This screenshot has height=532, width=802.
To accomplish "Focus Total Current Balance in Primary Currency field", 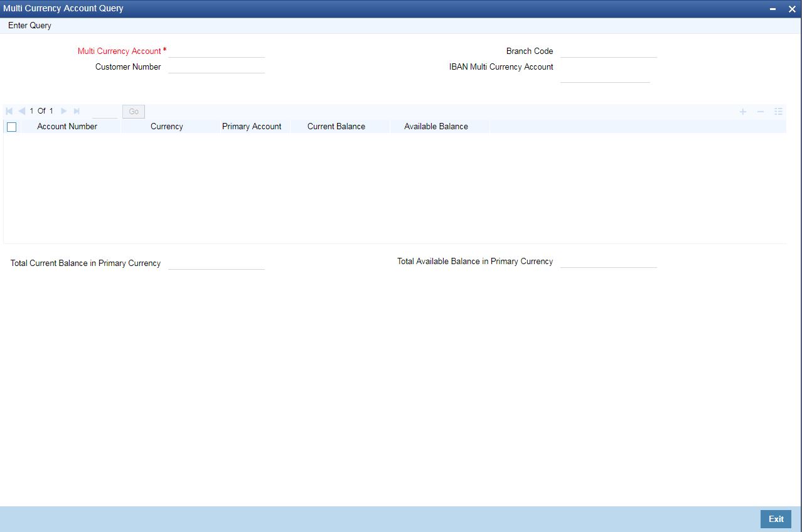I will [x=217, y=263].
